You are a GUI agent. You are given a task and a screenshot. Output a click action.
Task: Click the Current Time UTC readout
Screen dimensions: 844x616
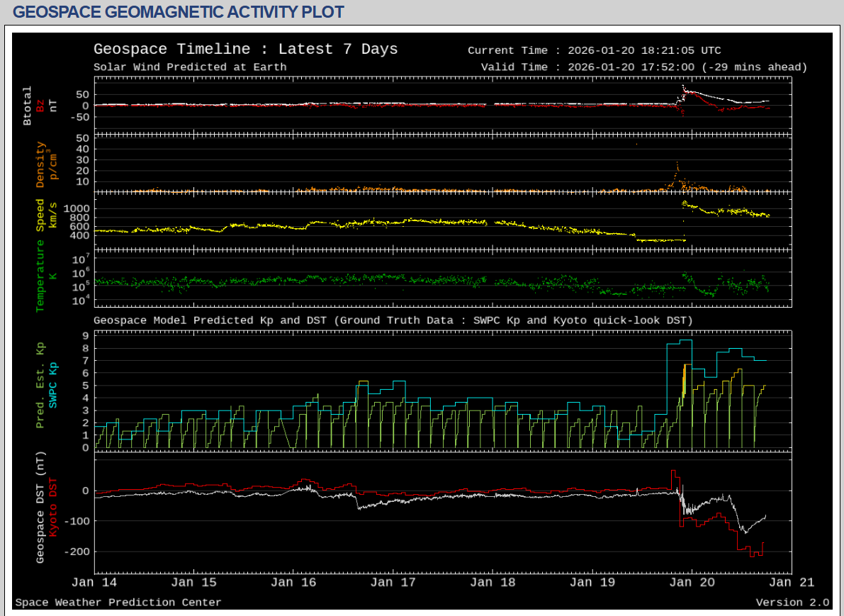594,50
